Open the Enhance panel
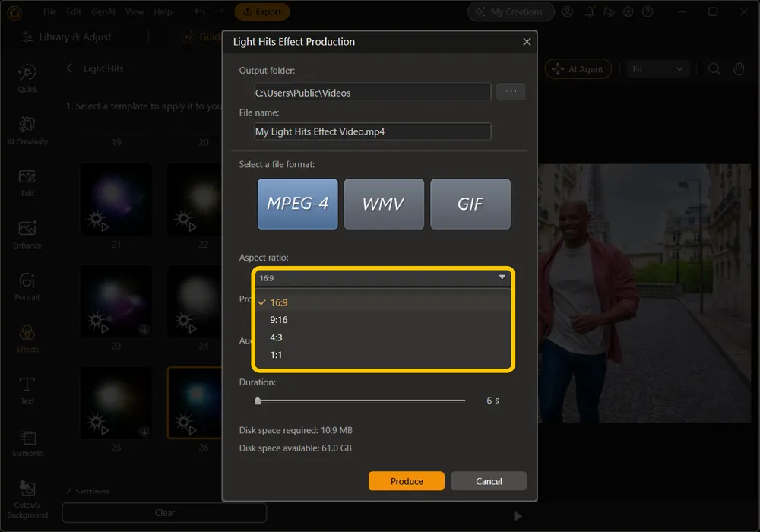This screenshot has height=532, width=760. click(x=27, y=235)
